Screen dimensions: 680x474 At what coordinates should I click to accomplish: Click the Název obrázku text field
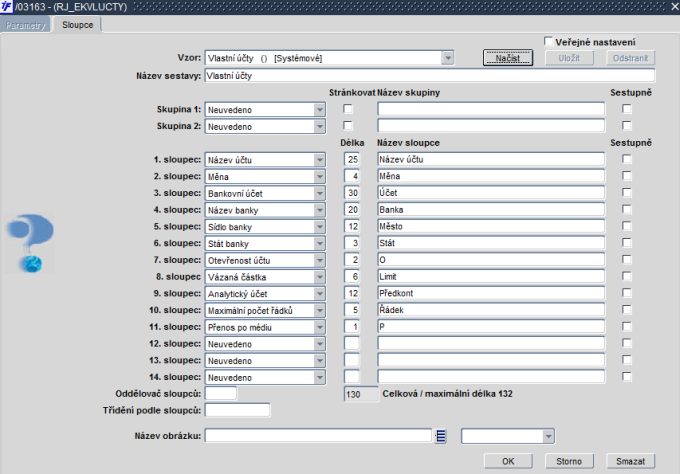[318, 435]
